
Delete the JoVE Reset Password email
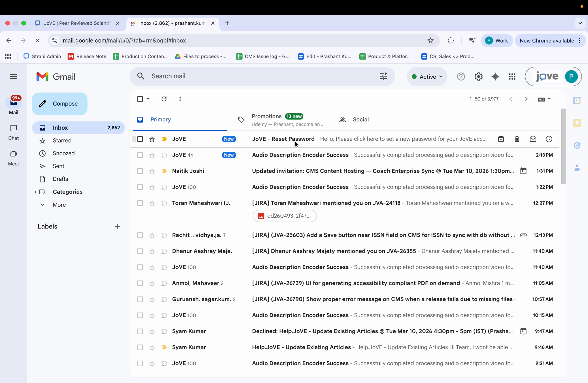(517, 139)
